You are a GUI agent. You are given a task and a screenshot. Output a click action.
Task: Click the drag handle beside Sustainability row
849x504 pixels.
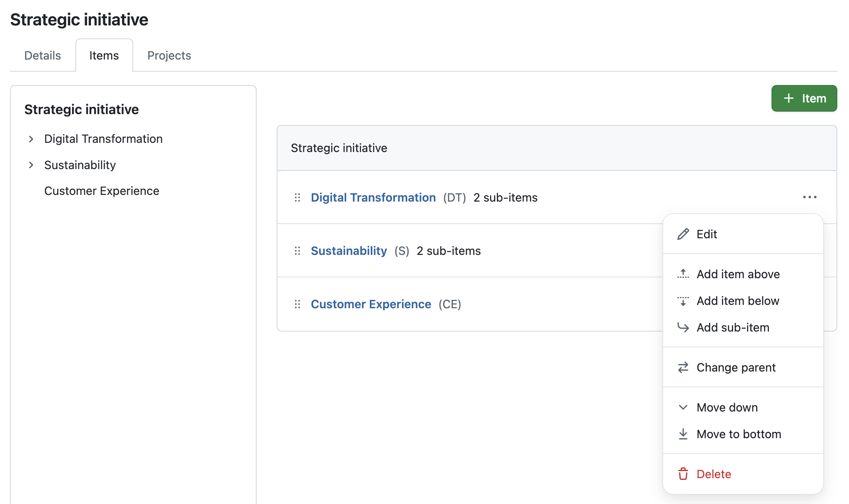tap(297, 251)
